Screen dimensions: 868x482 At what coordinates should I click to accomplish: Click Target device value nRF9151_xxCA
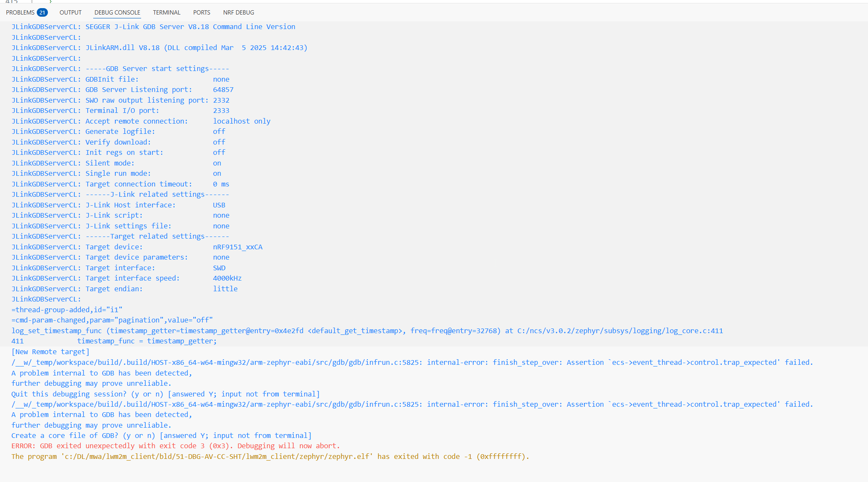click(238, 247)
